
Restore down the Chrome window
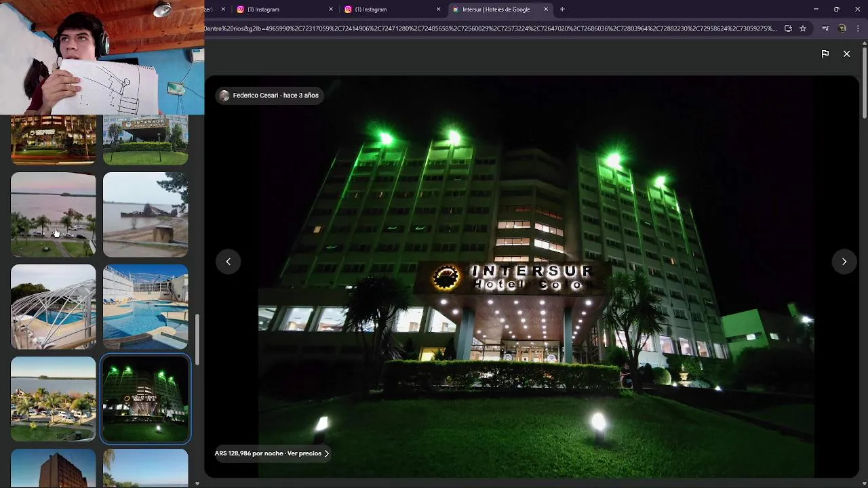836,9
